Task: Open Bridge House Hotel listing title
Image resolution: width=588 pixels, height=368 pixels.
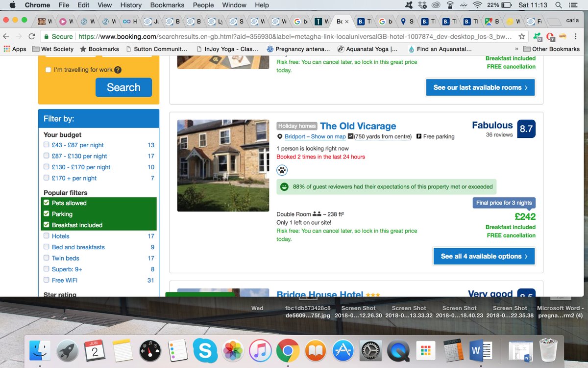Action: point(319,294)
